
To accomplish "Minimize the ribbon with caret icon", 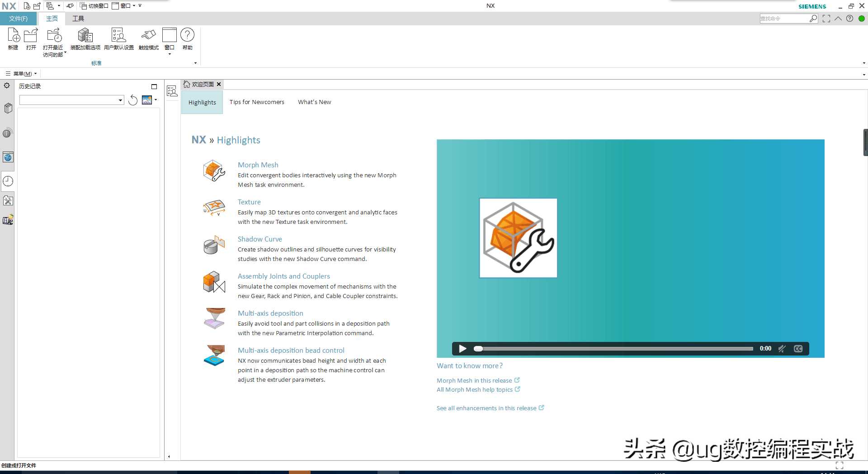I will (838, 19).
